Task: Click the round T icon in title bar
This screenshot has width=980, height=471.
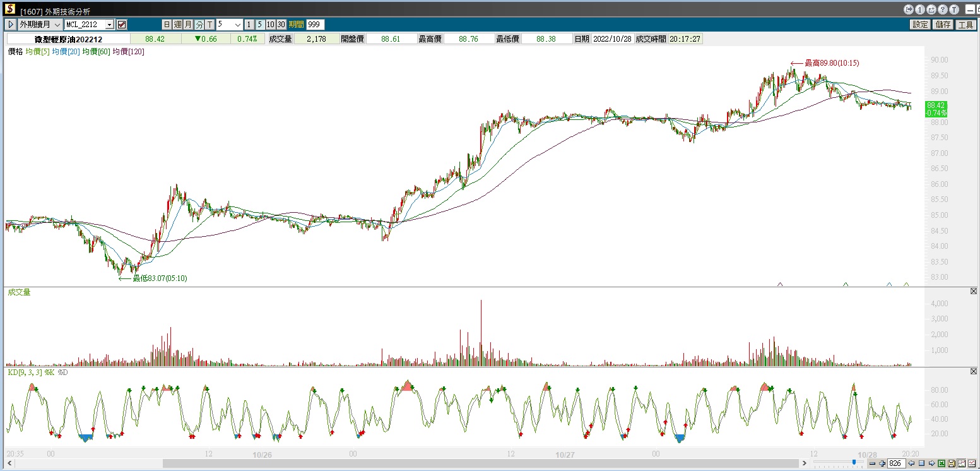Action: tap(953, 9)
